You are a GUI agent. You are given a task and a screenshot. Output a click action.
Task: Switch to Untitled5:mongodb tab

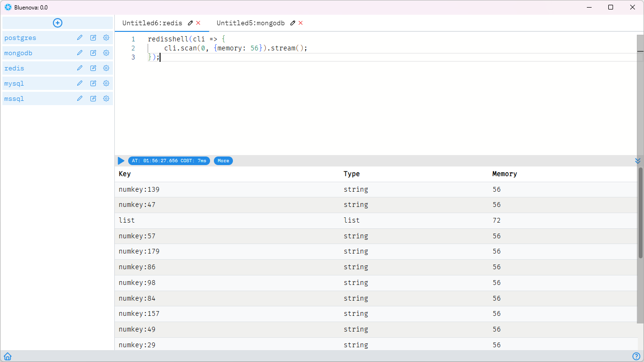(x=251, y=23)
